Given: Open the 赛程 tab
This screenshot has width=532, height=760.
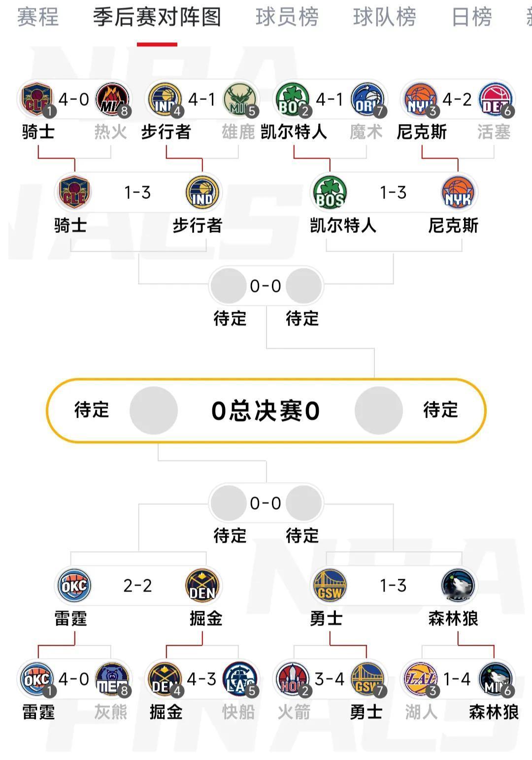Looking at the screenshot, I should click(x=38, y=17).
